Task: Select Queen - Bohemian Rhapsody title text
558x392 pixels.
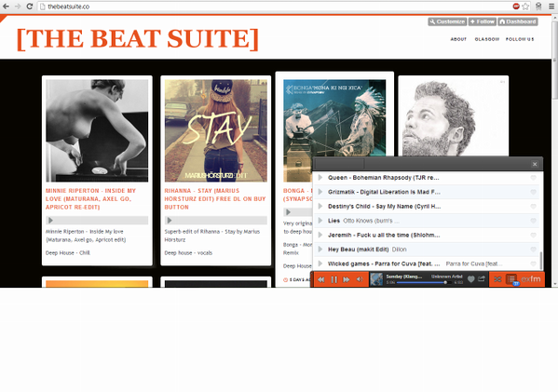Action: point(383,178)
